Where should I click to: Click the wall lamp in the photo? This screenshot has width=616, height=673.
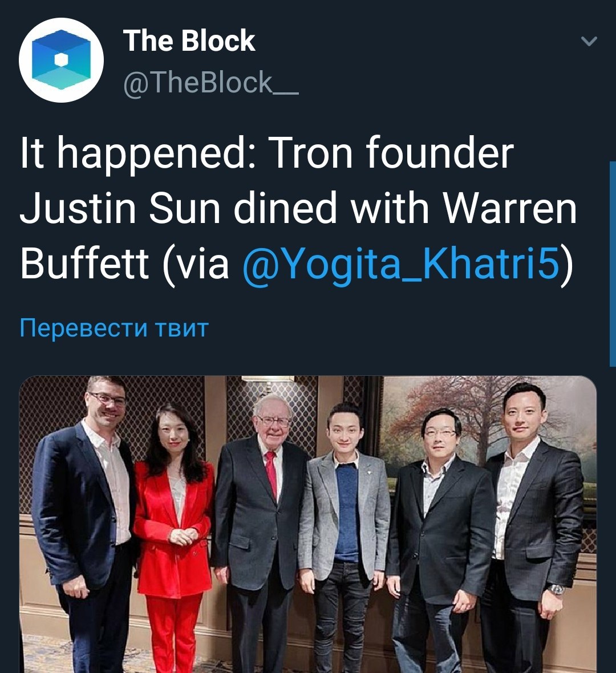[268, 381]
